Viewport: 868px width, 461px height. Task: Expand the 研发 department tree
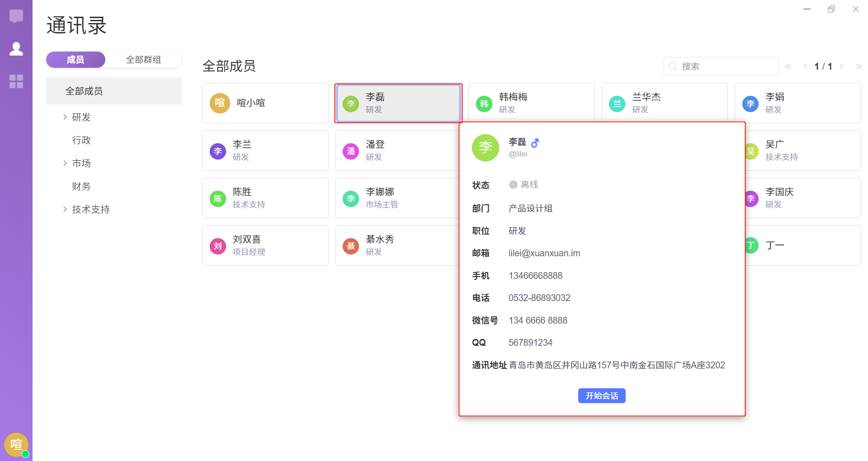[x=65, y=117]
